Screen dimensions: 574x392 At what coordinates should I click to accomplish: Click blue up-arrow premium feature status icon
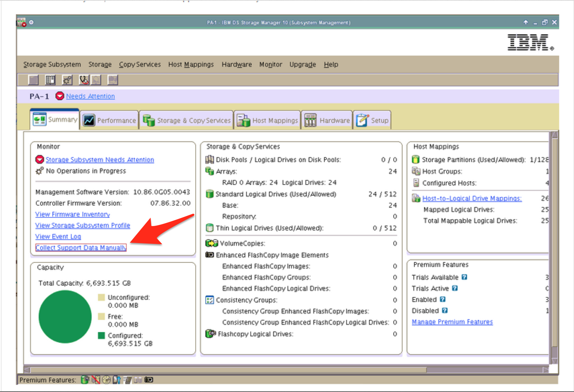coord(117,380)
